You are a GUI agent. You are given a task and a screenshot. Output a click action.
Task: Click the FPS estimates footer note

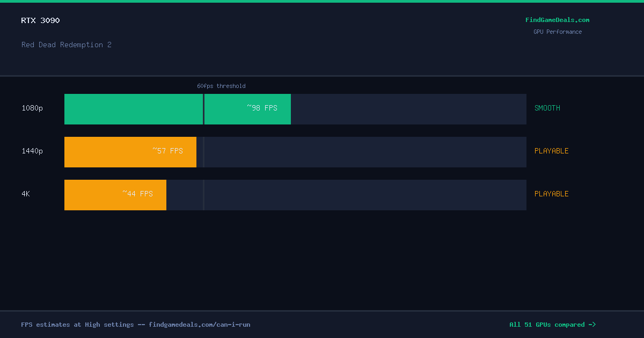coord(136,325)
